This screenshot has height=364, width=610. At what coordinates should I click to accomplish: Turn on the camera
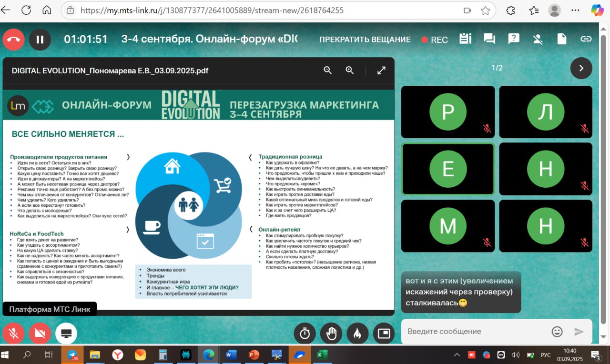tap(40, 334)
